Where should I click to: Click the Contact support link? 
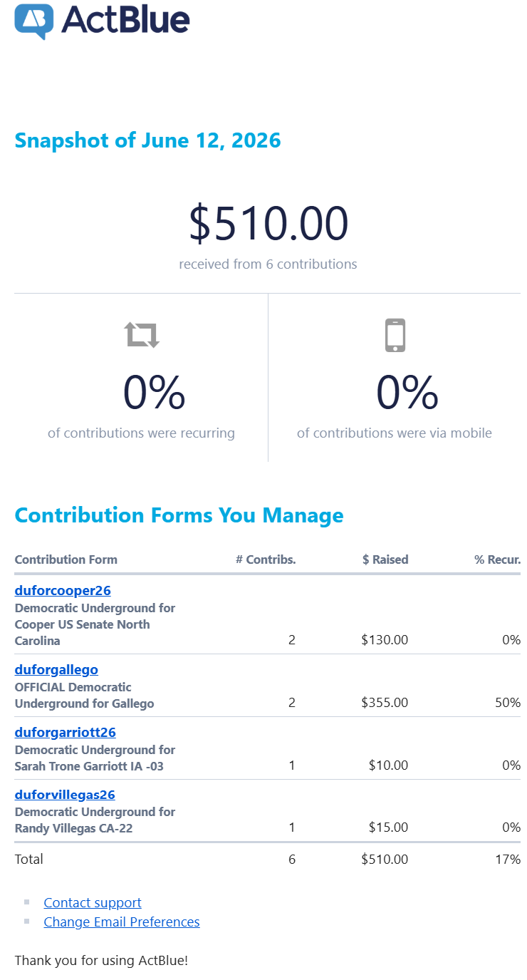[93, 903]
